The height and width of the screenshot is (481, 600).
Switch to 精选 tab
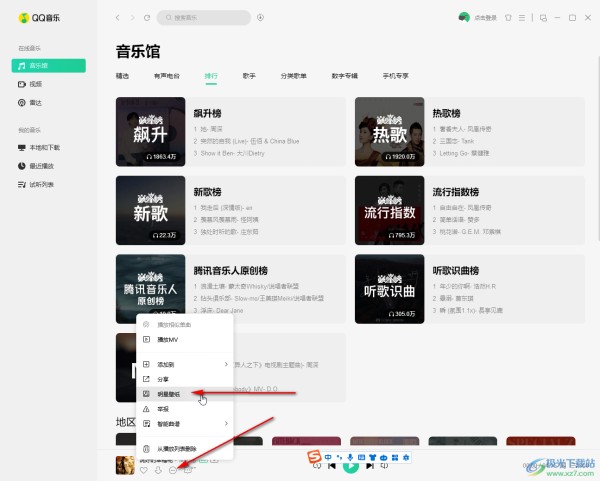[122, 76]
